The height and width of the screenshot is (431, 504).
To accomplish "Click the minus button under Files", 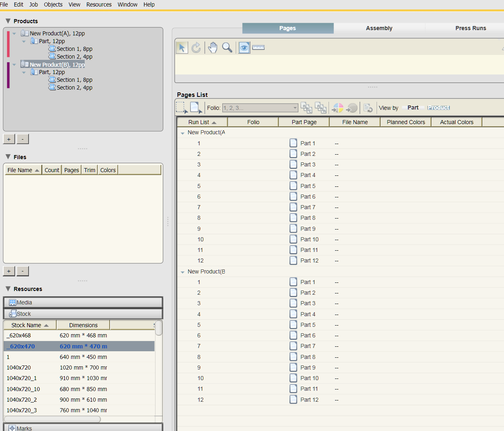I will point(22,271).
